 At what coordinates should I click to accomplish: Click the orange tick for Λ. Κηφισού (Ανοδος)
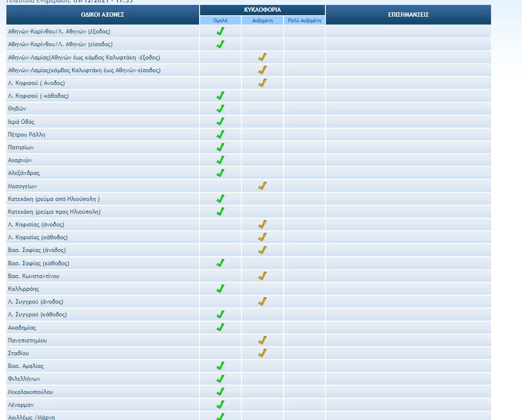click(262, 83)
